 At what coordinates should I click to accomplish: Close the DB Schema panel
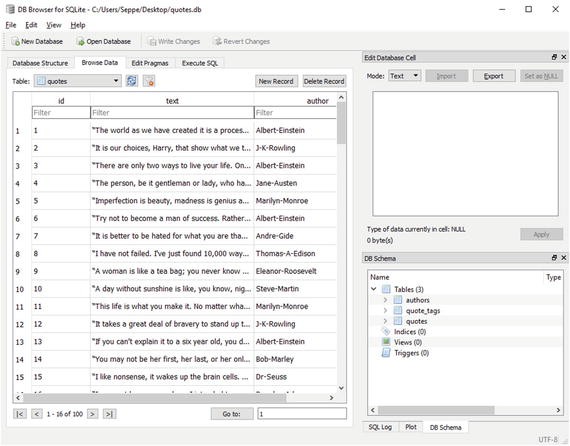(x=564, y=258)
